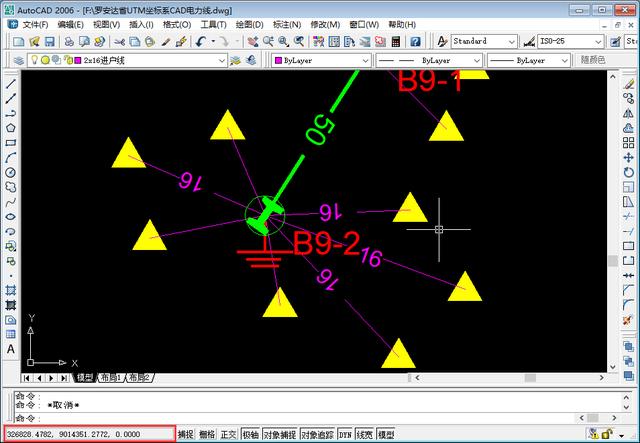Click the 模型 button in status bar
640x443 pixels.
[386, 435]
